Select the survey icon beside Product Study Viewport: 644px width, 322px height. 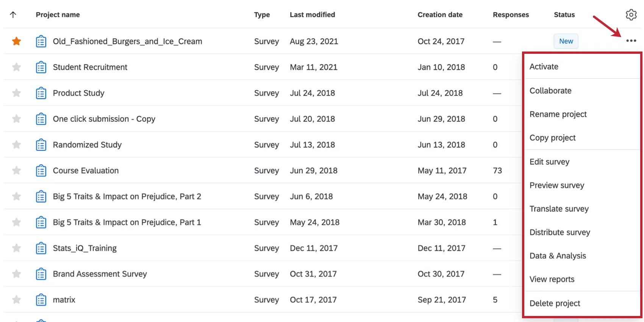coord(41,93)
